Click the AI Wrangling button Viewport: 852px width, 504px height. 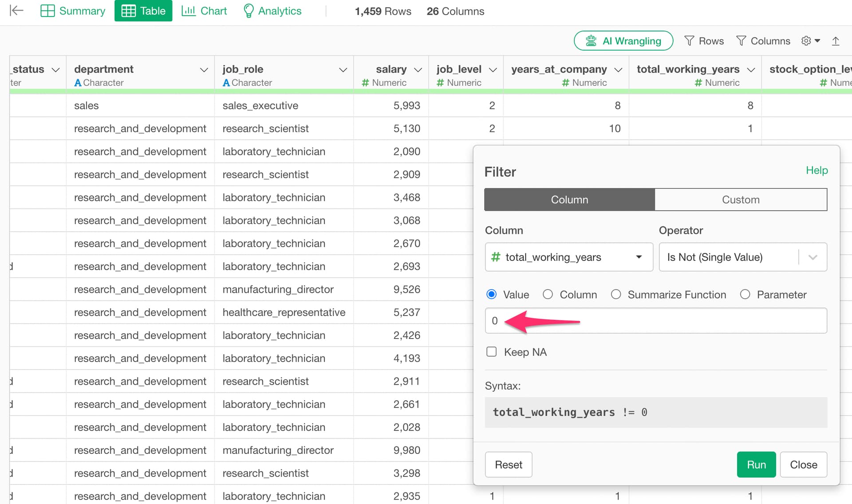(x=623, y=41)
